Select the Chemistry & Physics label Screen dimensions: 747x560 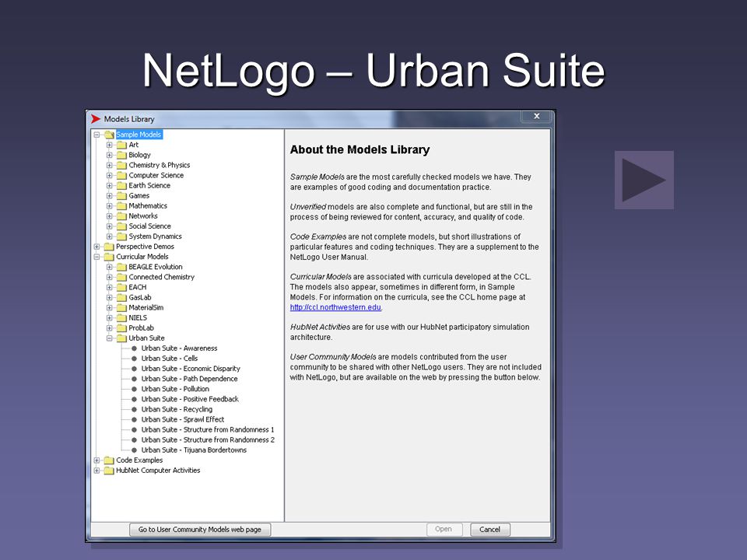(159, 165)
